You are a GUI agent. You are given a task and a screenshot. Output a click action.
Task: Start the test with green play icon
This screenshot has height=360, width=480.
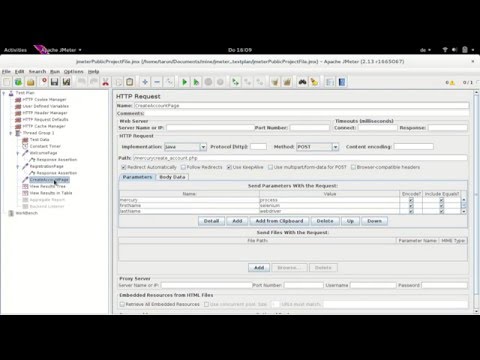(x=184, y=82)
